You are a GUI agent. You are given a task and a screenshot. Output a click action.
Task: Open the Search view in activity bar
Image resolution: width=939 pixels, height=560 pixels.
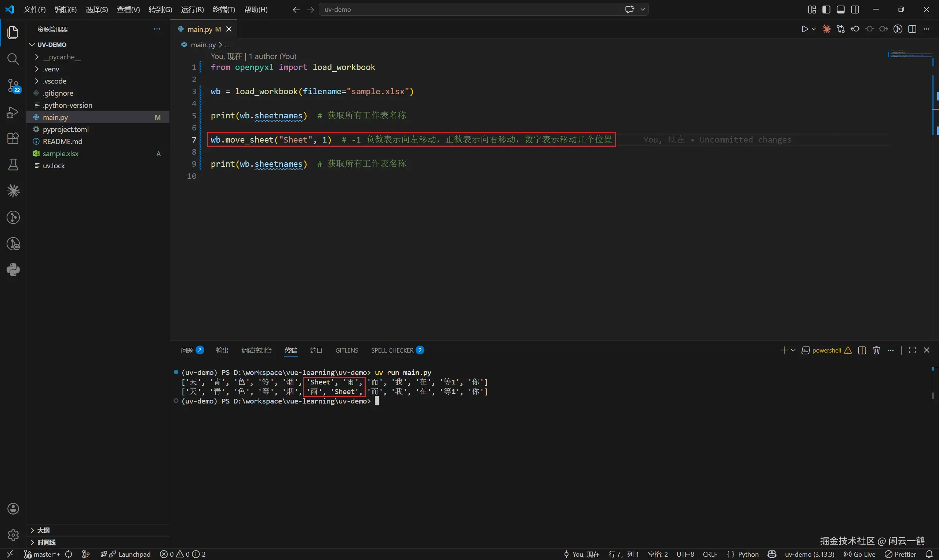[x=13, y=59]
